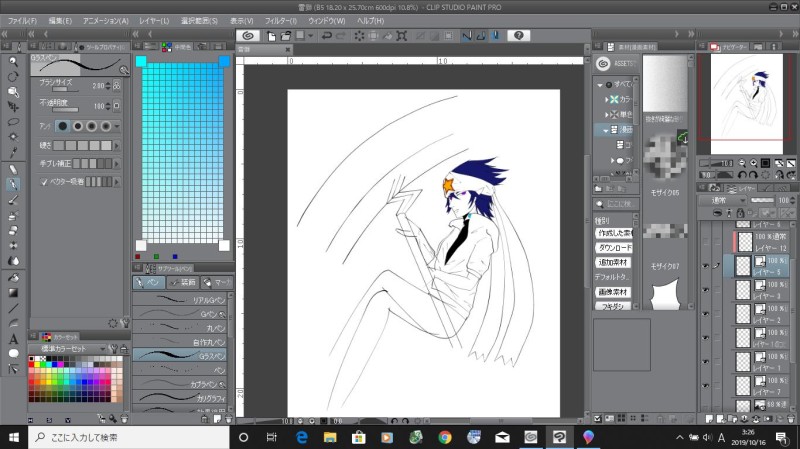The image size is (800, 449).
Task: Click the question mark Help icon
Action: point(518,35)
